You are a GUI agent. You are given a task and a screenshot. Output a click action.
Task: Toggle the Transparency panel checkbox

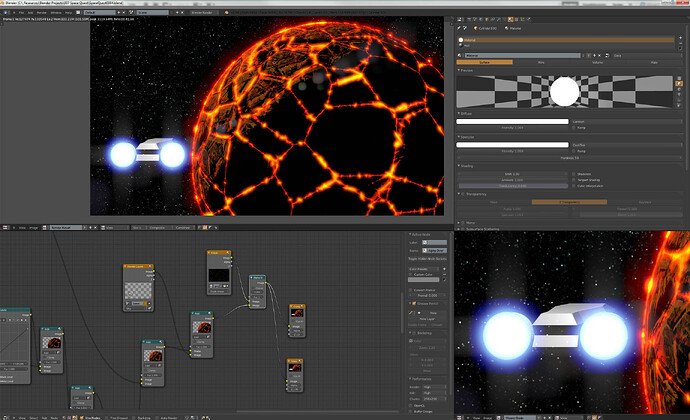tap(463, 194)
